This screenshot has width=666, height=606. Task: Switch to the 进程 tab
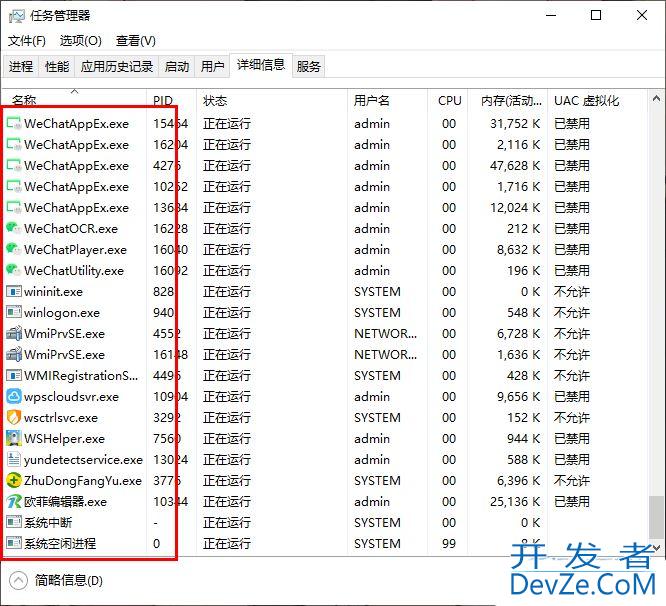[21, 67]
